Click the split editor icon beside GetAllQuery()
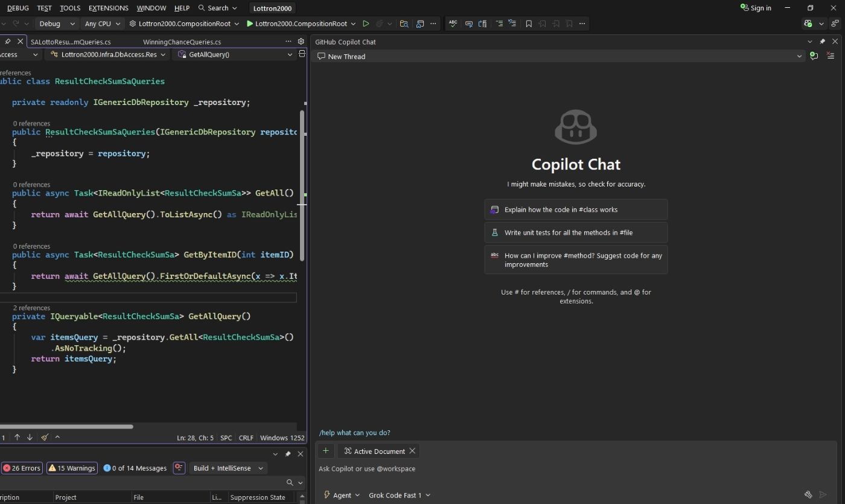Viewport: 845px width, 504px height. (x=302, y=54)
